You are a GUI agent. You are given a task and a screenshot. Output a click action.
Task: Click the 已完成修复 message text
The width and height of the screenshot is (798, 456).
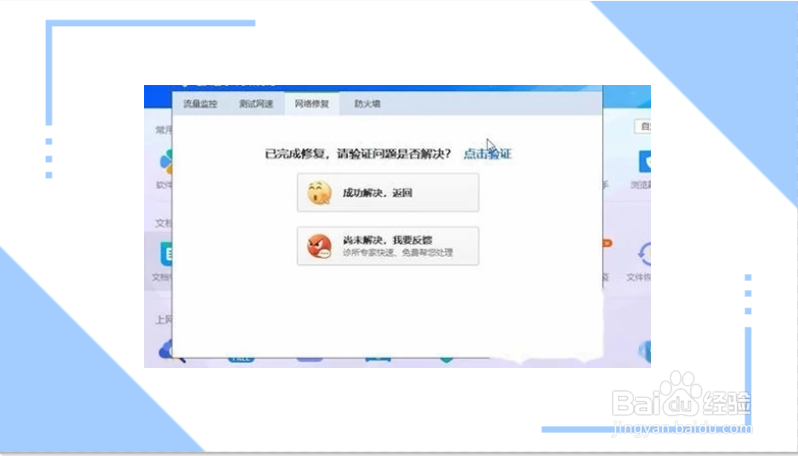point(358,154)
